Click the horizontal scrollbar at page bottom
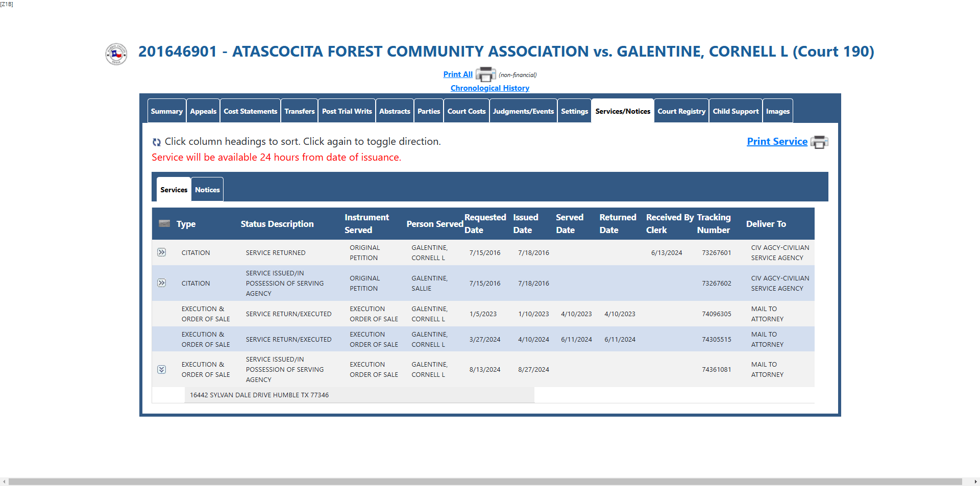Viewport: 980px width, 486px height. [485, 481]
